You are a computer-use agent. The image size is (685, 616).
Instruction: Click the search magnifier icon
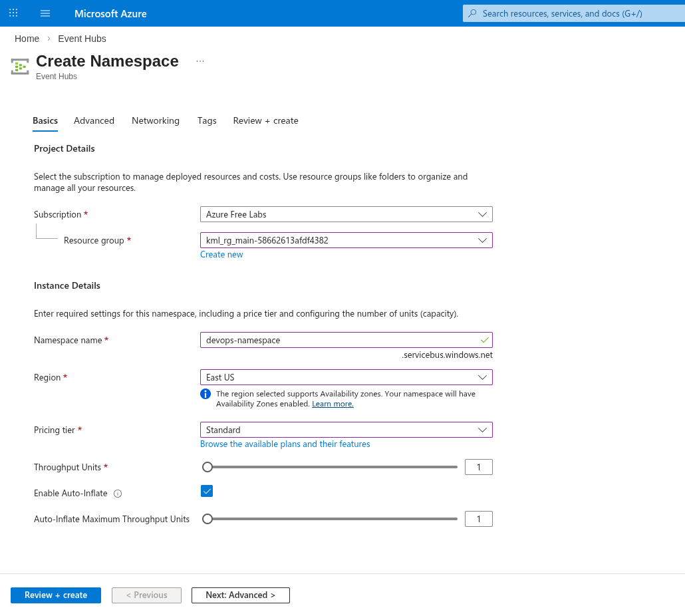coord(473,13)
